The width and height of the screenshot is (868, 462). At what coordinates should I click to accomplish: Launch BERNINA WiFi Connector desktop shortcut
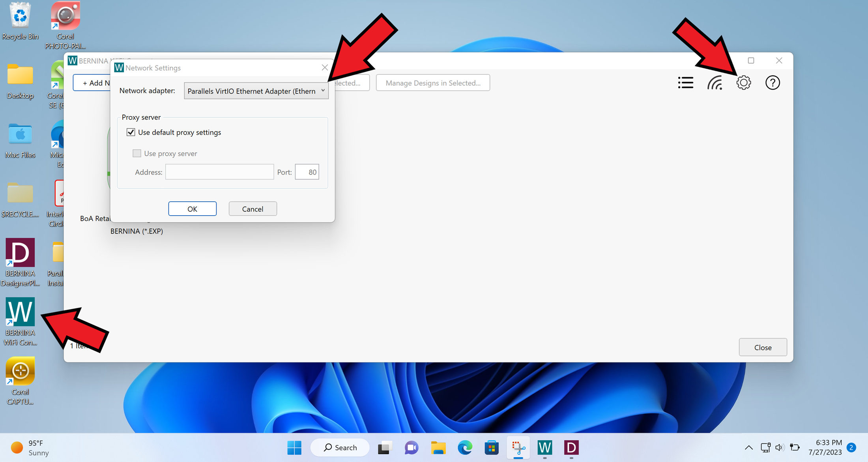pyautogui.click(x=20, y=322)
